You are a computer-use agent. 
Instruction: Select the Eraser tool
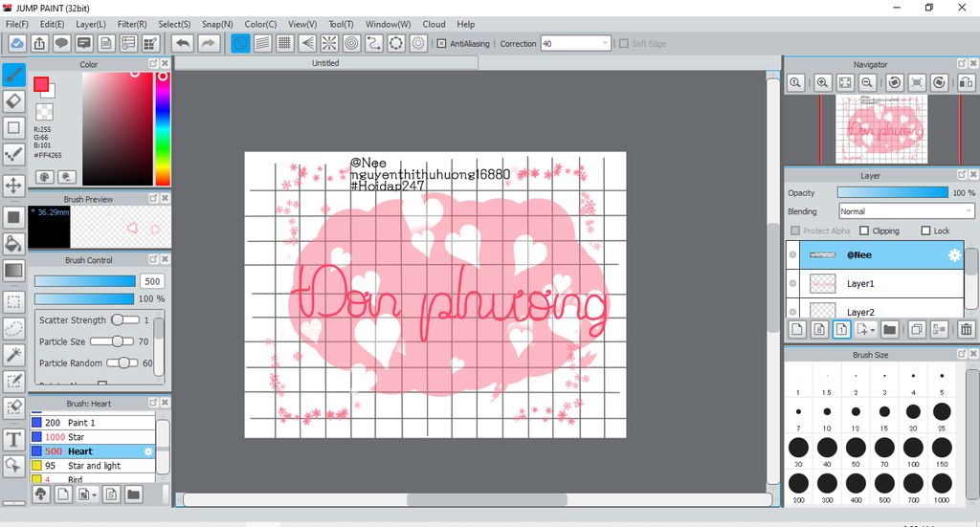[x=13, y=101]
